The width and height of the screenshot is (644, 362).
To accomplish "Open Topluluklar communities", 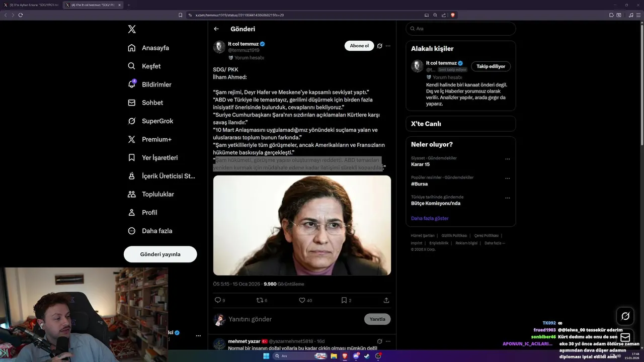I will click(151, 194).
